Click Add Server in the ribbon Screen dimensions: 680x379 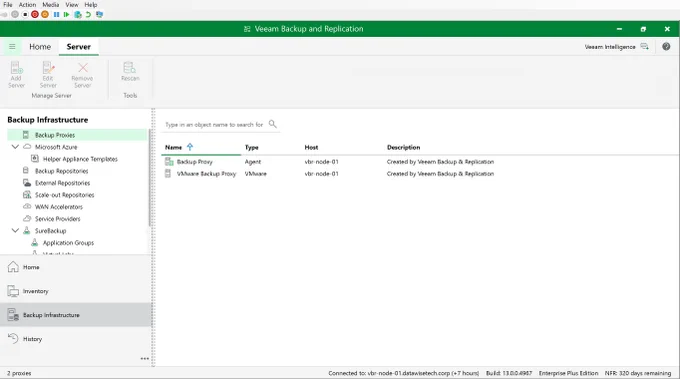point(16,75)
